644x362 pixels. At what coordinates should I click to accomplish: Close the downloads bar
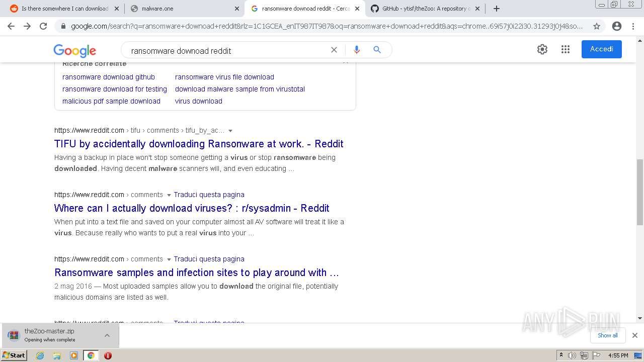pyautogui.click(x=635, y=335)
